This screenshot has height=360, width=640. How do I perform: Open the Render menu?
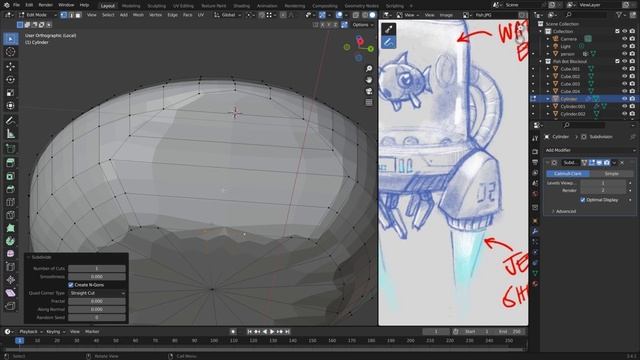(45, 5)
